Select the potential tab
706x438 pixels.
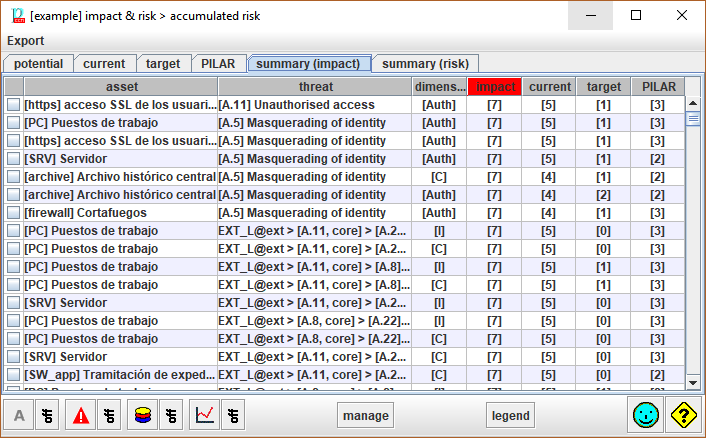point(38,63)
